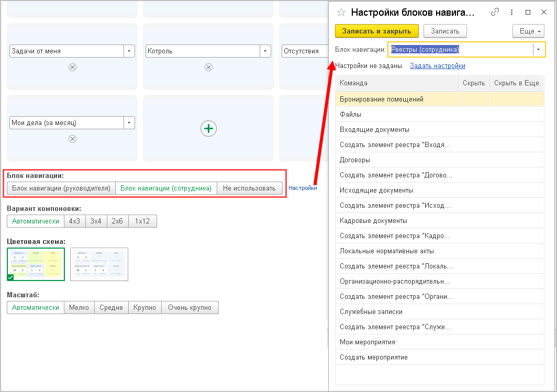Viewport: 557px width, 392px height.
Task: Open Мои дела (за месяц) dropdown arrow
Action: click(x=129, y=123)
